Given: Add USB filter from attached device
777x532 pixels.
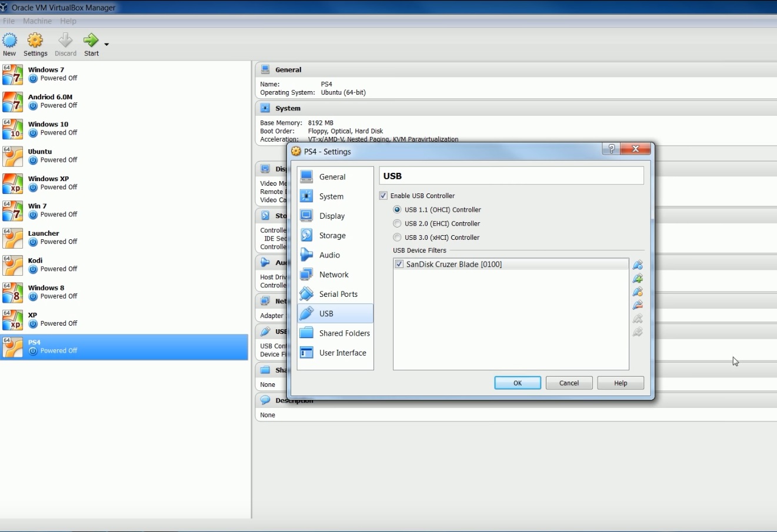Looking at the screenshot, I should [x=638, y=279].
